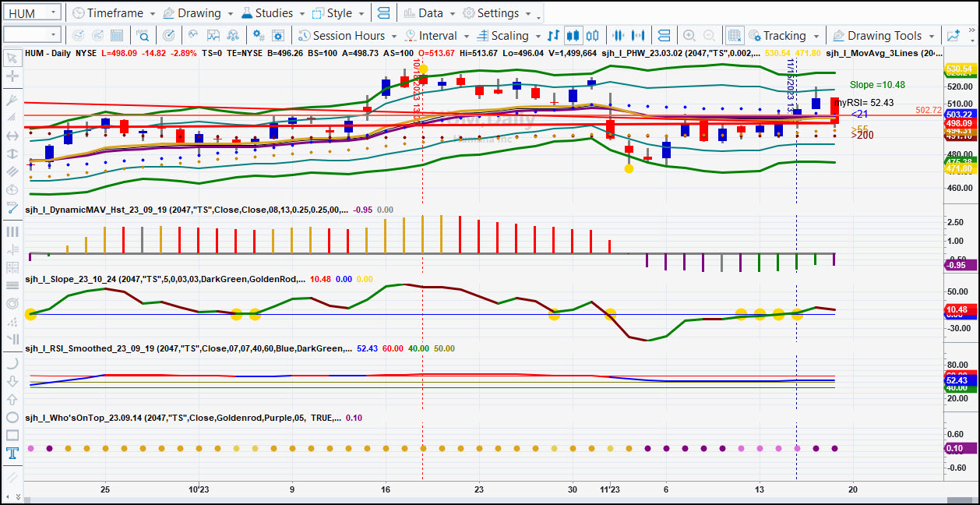Image resolution: width=980 pixels, height=505 pixels.
Task: Click the chart with flag icon
Action: point(214,36)
